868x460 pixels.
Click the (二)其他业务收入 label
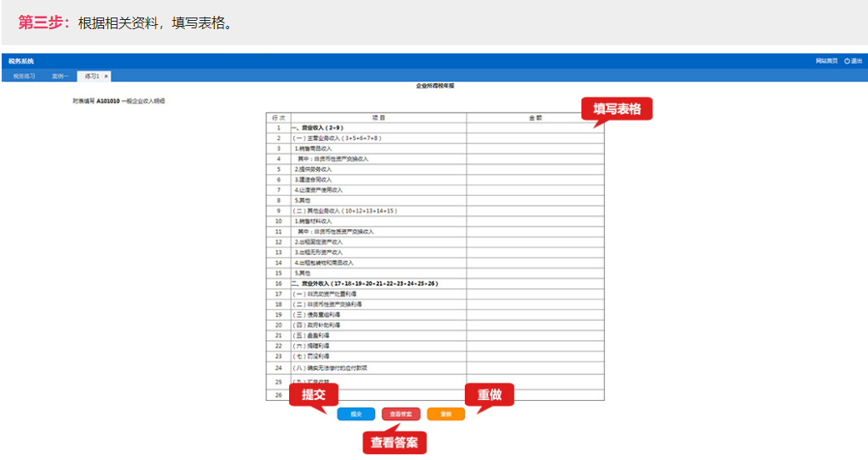[x=345, y=211]
